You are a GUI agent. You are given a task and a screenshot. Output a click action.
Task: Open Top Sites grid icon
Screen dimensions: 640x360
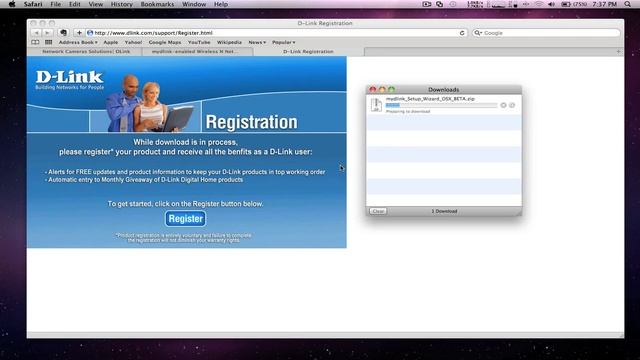pos(49,42)
